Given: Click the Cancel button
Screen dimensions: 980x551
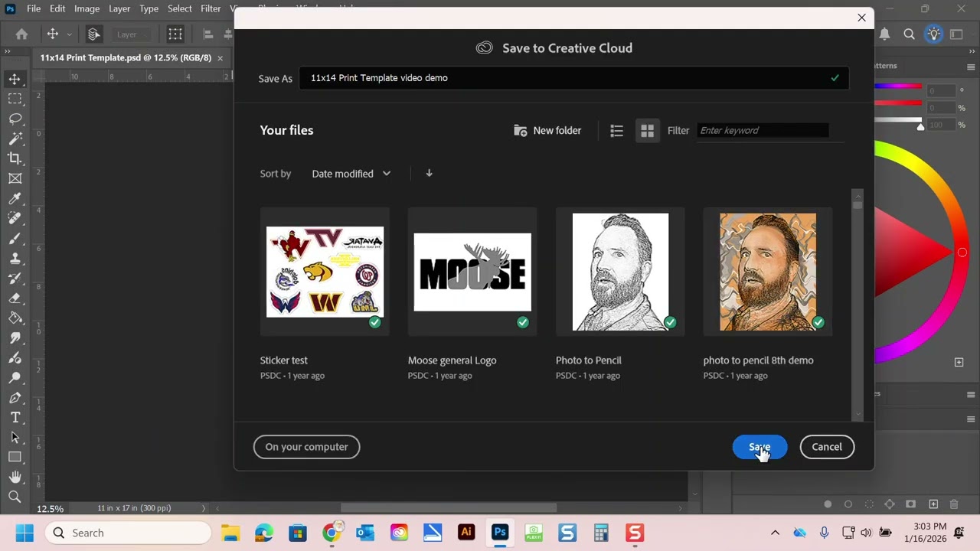Looking at the screenshot, I should point(827,447).
